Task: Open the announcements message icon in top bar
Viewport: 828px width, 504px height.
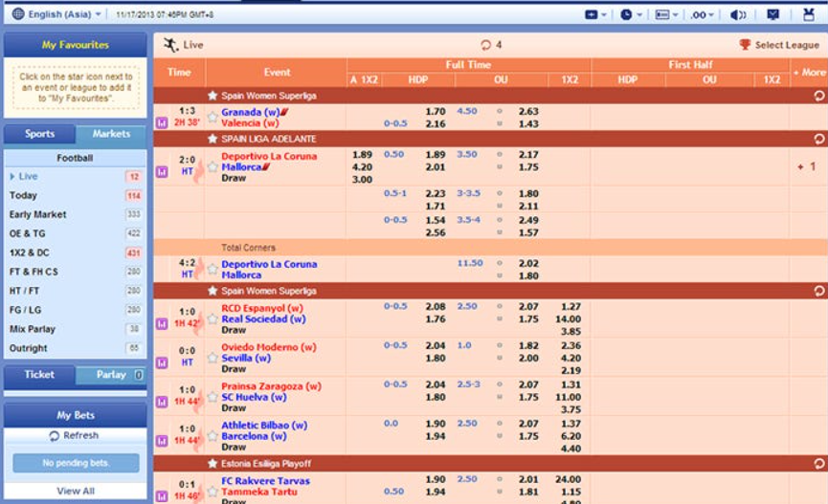Action: (773, 14)
